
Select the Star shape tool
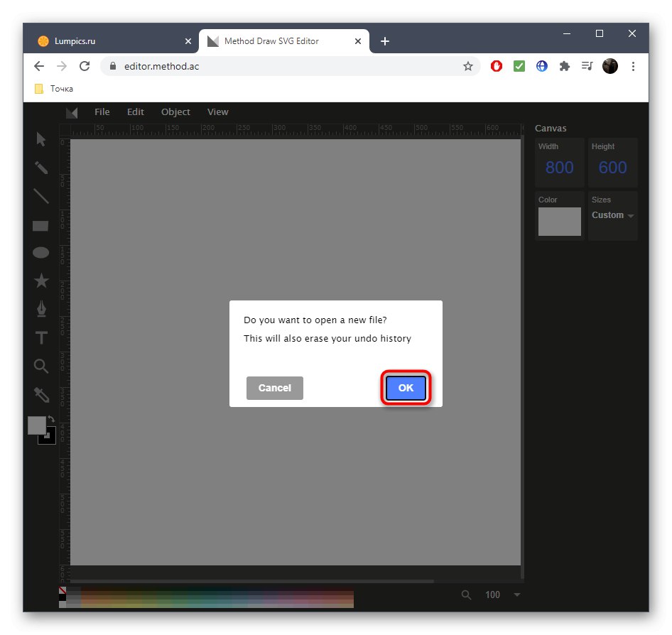point(40,281)
